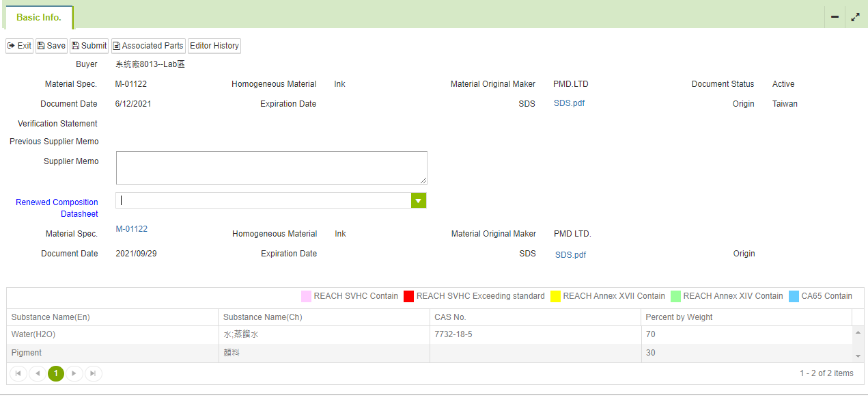Switch to Basic Info. tab

click(x=39, y=17)
